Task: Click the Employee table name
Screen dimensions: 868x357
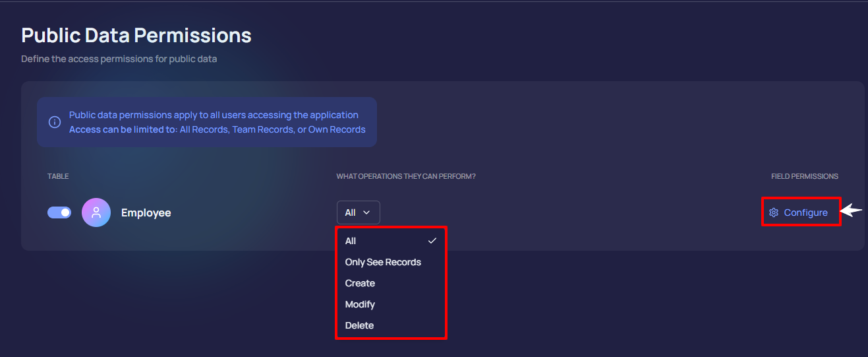Action: click(x=146, y=212)
